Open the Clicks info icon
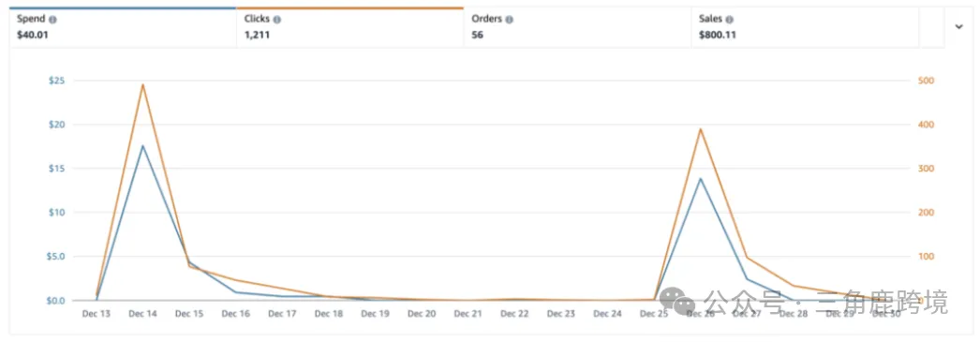 tap(277, 20)
